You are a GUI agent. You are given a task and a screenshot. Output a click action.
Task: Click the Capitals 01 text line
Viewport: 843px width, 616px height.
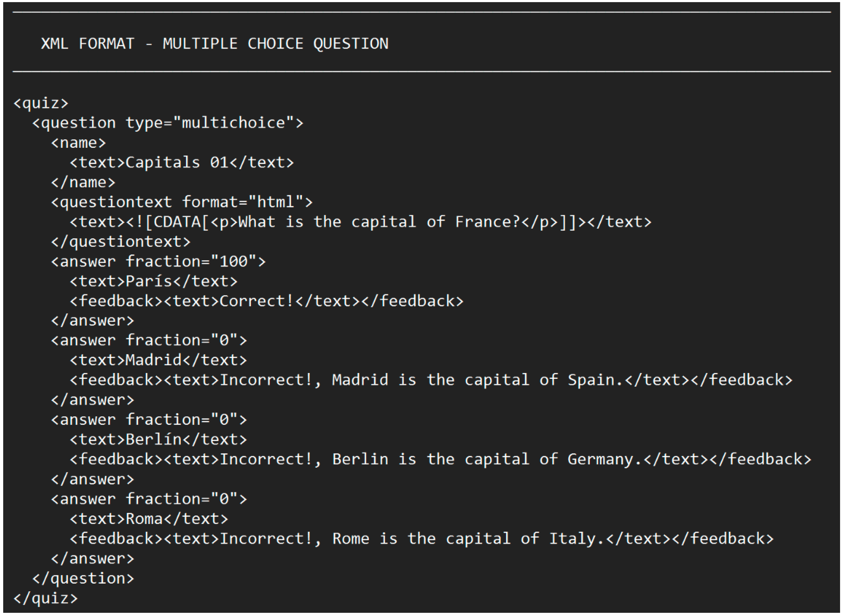pos(182,163)
